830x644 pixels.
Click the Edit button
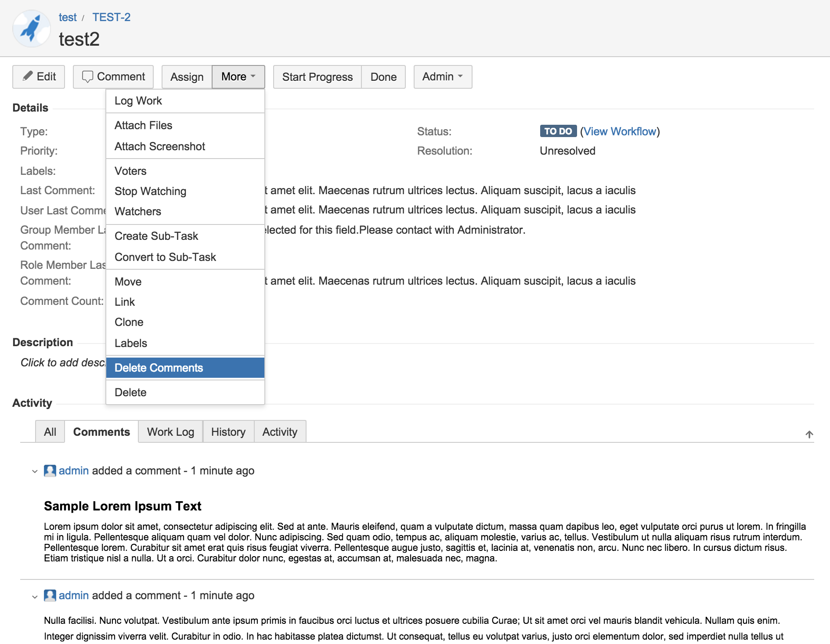point(39,77)
